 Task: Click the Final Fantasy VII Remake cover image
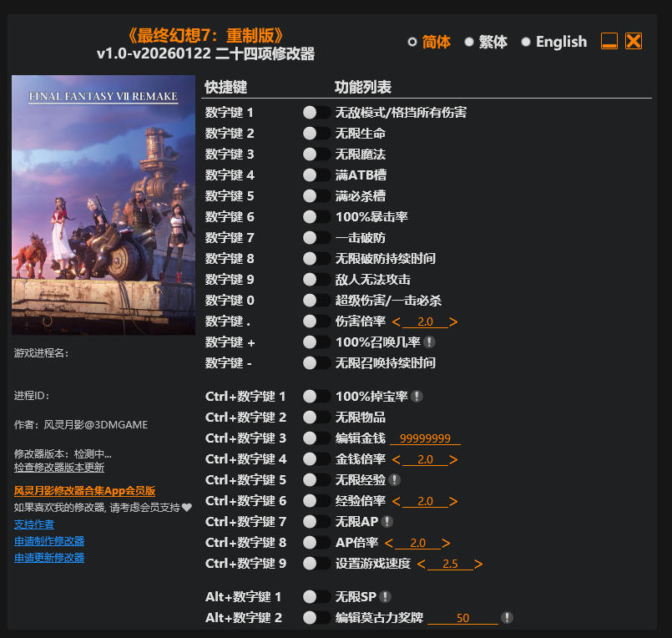click(x=104, y=205)
